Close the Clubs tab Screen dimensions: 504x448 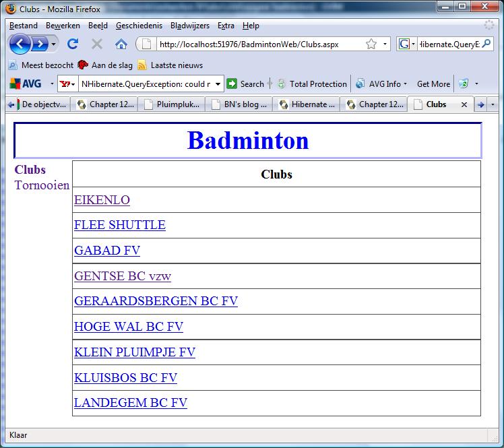click(464, 104)
